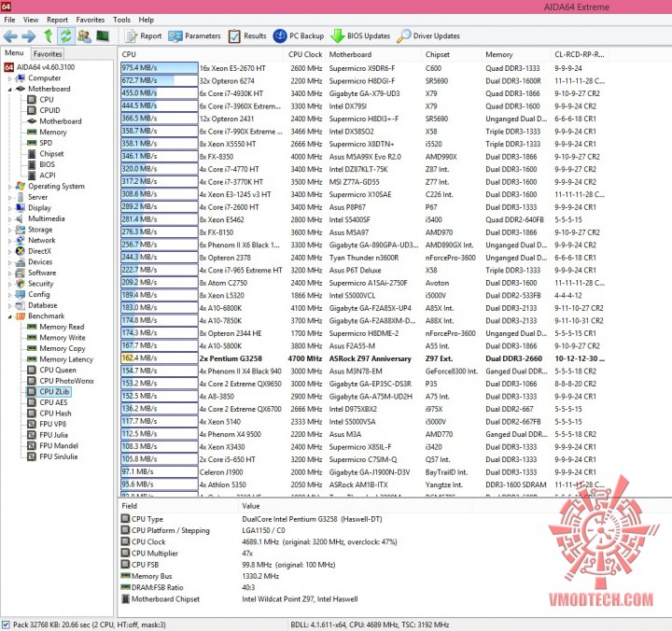Expand the Software tree node
This screenshot has width=672, height=631.
click(x=10, y=273)
